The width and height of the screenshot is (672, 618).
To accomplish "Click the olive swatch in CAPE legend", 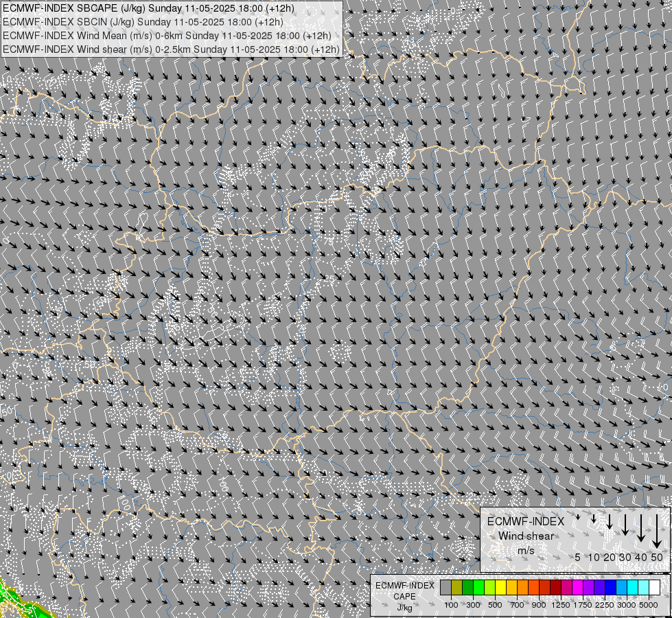I will coord(457,588).
